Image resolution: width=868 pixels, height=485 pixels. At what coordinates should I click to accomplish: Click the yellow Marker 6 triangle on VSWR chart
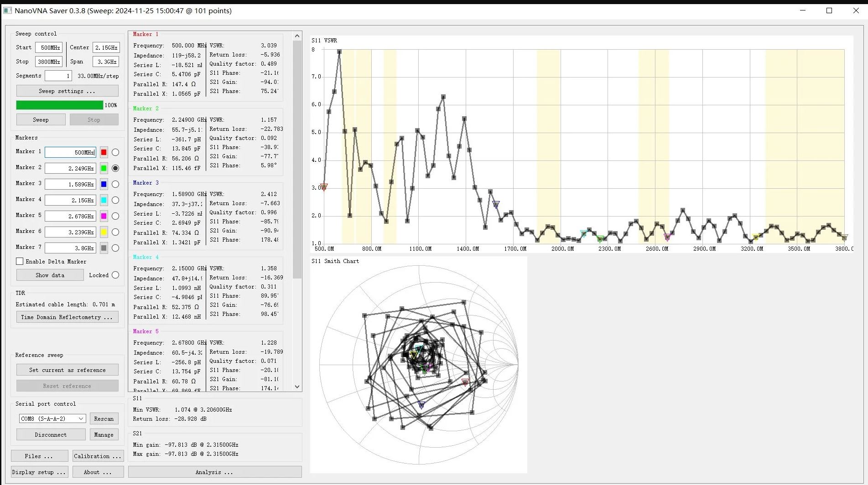pos(756,237)
